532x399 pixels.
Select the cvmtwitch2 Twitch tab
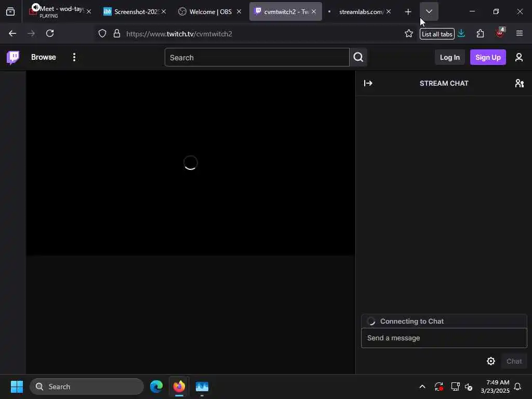[285, 11]
